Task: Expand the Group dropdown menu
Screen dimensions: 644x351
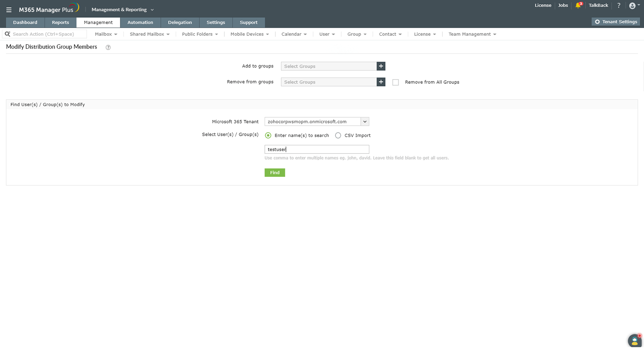Action: point(357,34)
